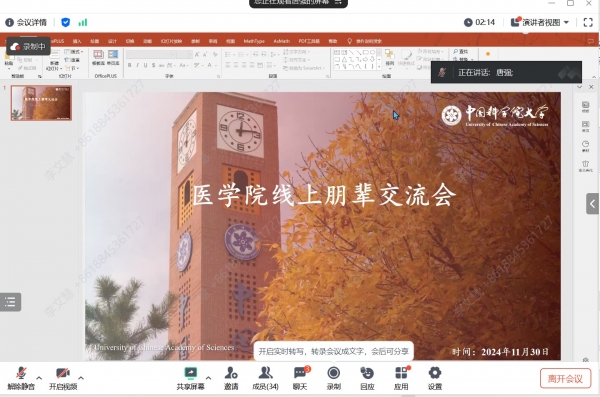Click the network signal strength icon

point(83,23)
